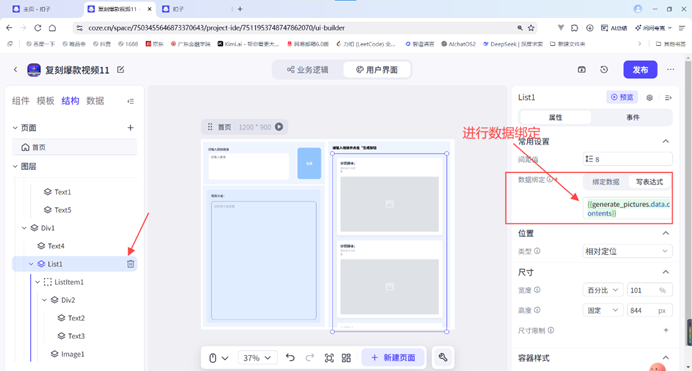Collapse the 页面 section
The height and width of the screenshot is (371, 692).
click(15, 127)
